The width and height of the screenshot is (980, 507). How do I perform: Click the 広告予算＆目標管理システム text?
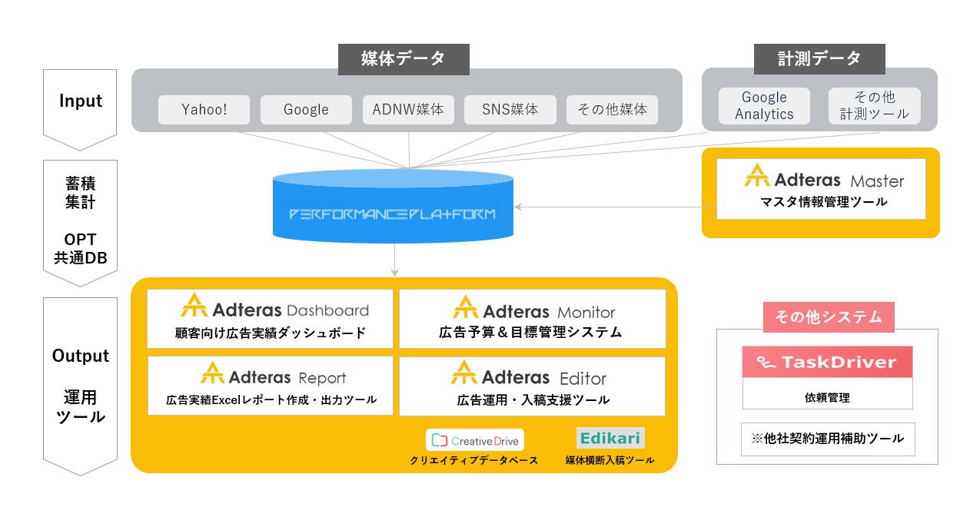530,333
